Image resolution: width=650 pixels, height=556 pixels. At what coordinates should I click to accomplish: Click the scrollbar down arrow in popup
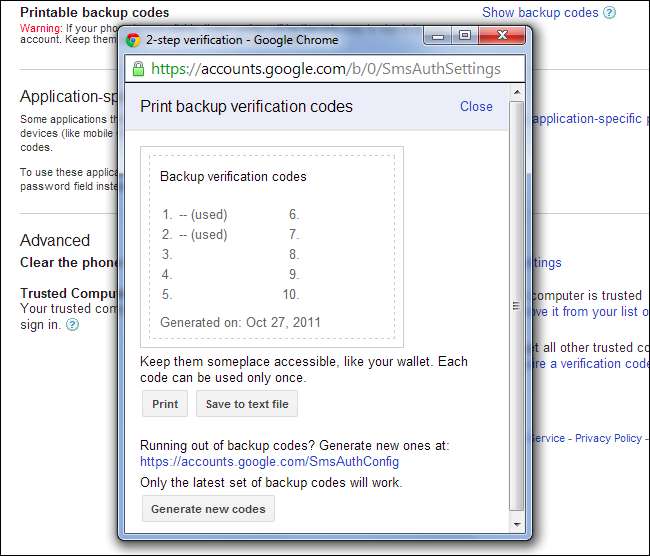517,524
